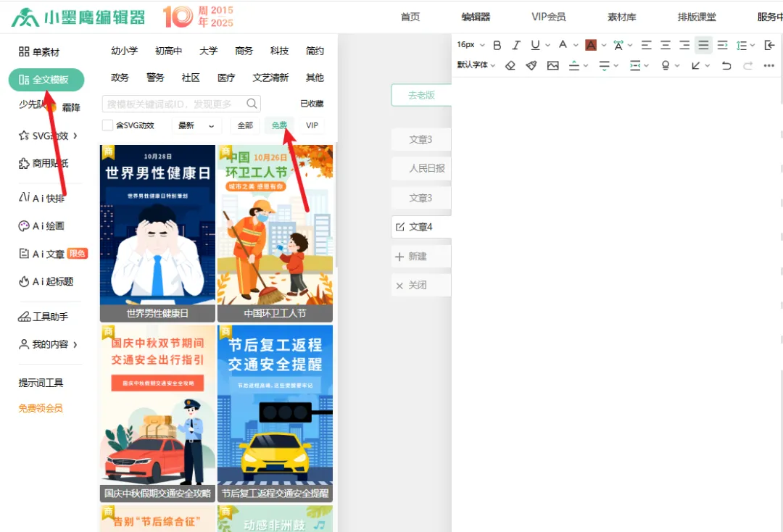Toggle bold text formatting
The image size is (783, 532).
(x=498, y=44)
